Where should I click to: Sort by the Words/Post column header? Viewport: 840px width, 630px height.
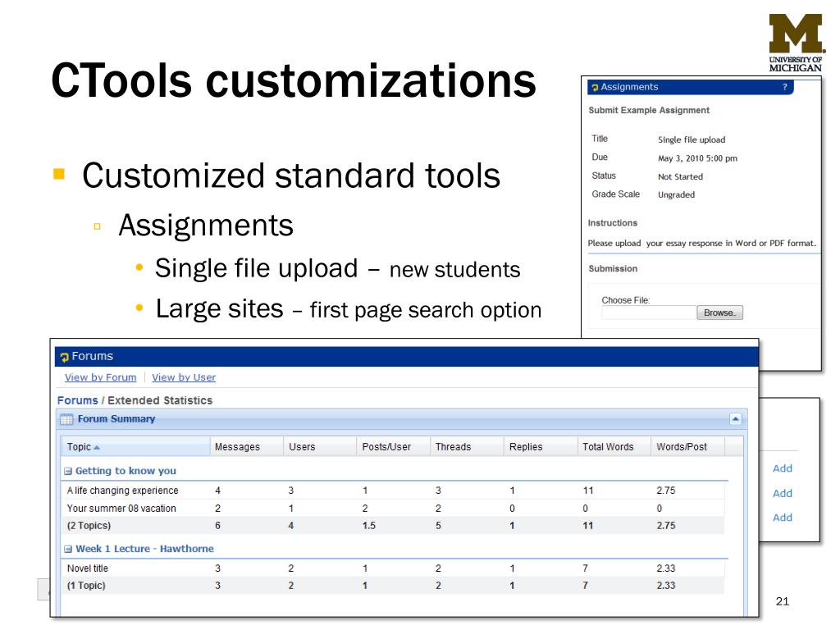click(x=687, y=447)
